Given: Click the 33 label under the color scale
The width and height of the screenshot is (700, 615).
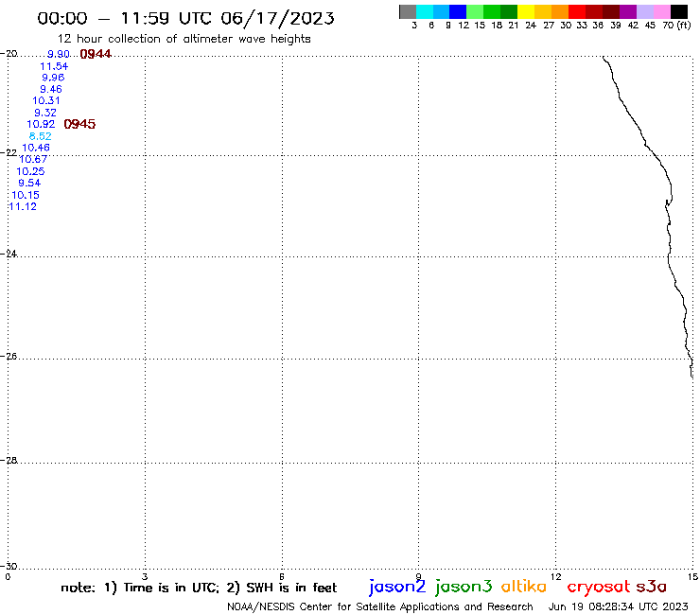Looking at the screenshot, I should coord(581,25).
